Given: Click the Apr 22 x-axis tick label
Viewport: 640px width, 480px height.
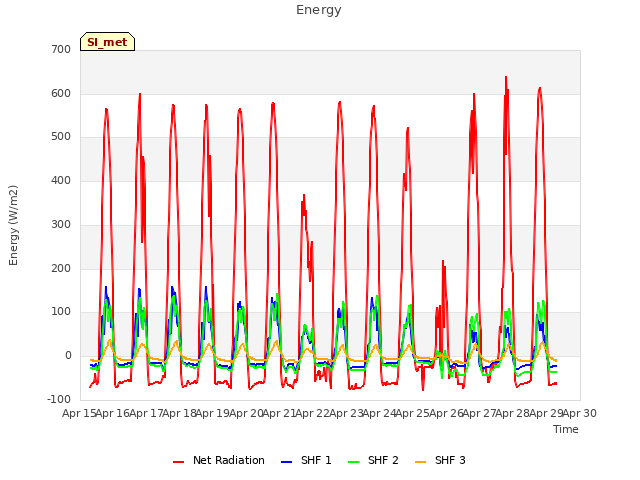Looking at the screenshot, I should (x=313, y=413).
